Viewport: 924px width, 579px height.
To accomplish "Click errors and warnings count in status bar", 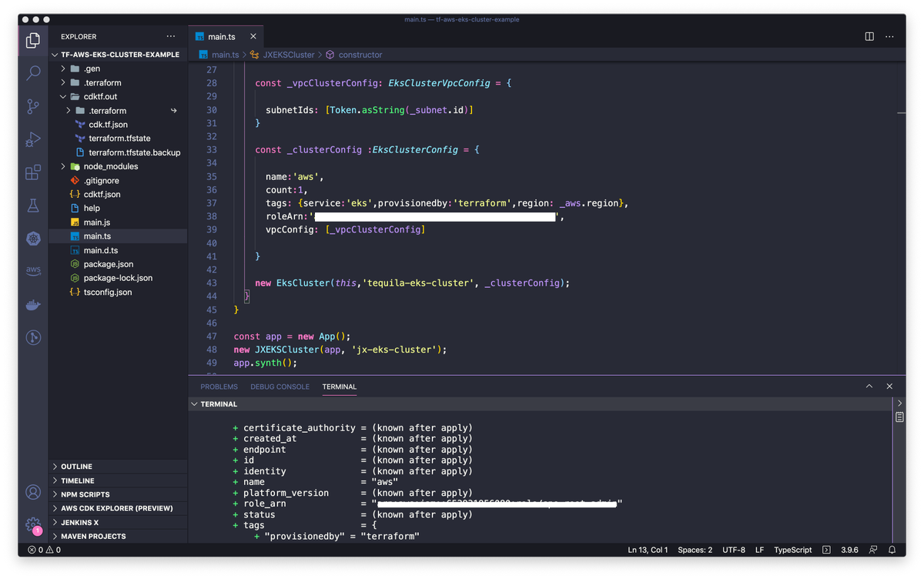I will tap(44, 550).
